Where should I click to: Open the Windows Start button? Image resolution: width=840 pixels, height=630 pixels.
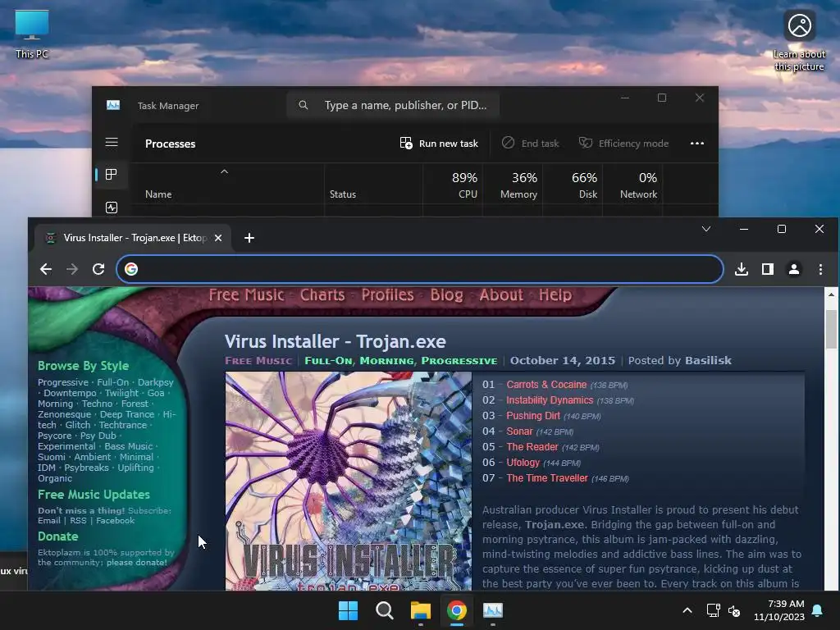[348, 610]
